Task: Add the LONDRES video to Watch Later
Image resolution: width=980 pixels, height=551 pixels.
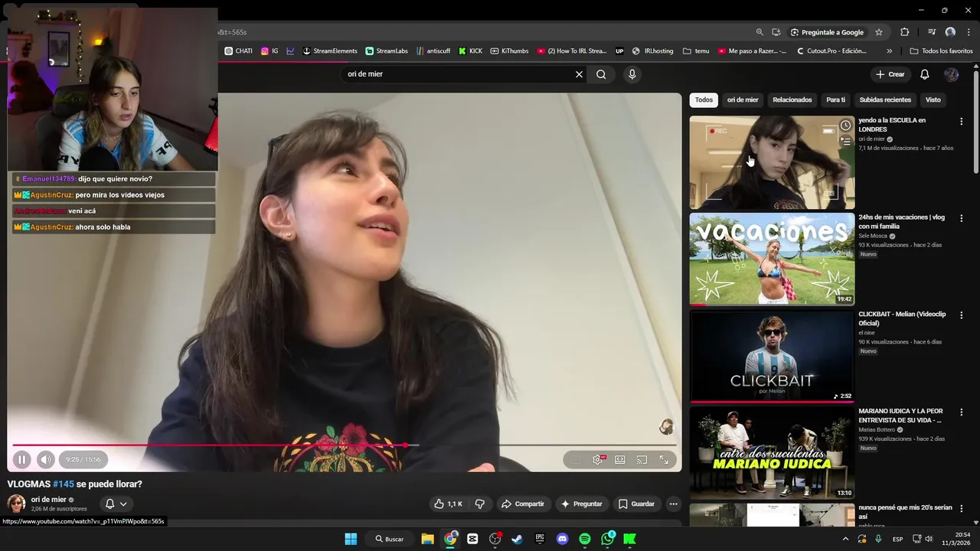Action: (845, 126)
